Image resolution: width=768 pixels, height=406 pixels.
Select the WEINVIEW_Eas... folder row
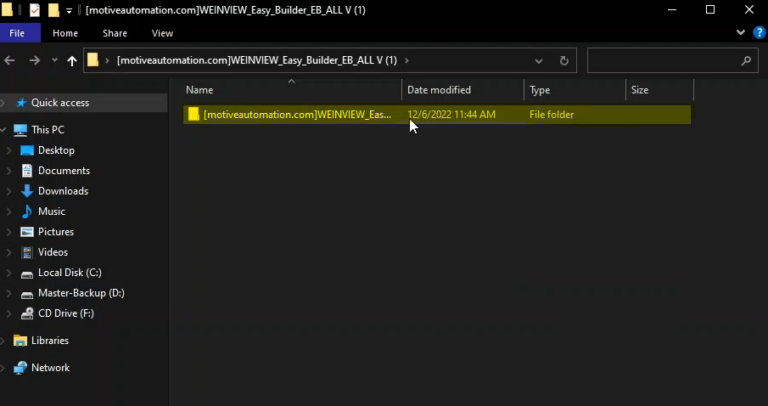[437, 115]
